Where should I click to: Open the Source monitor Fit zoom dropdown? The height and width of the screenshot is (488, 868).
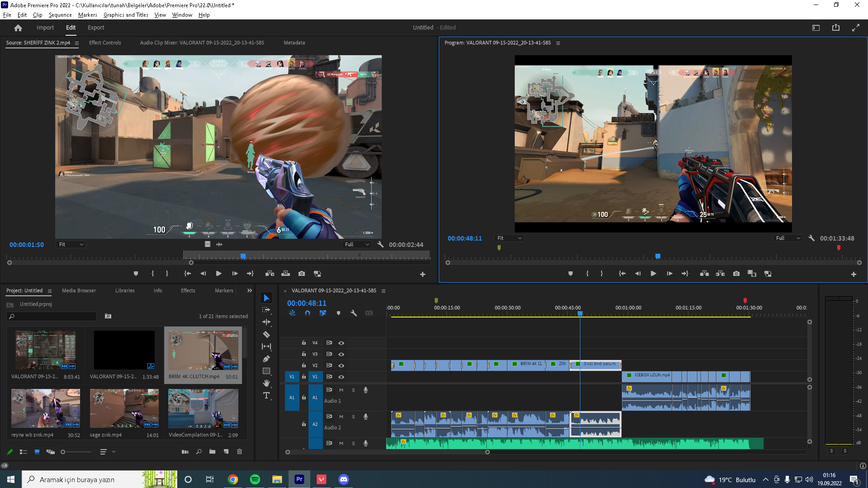tap(71, 245)
